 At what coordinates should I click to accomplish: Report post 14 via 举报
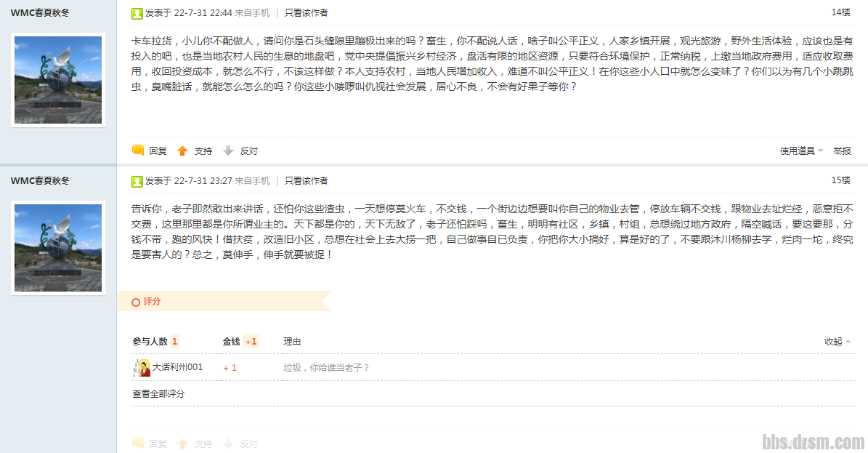(842, 151)
